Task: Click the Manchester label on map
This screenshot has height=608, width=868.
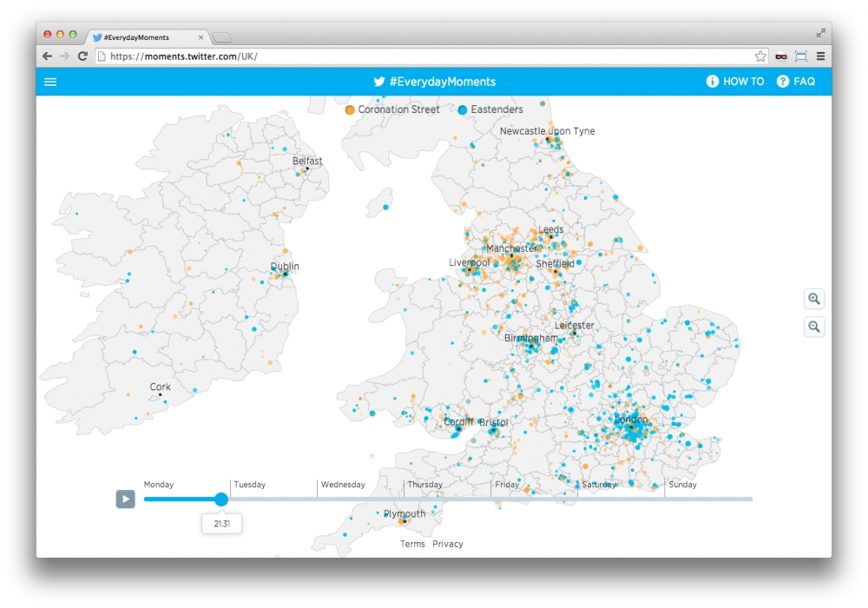Action: point(512,248)
